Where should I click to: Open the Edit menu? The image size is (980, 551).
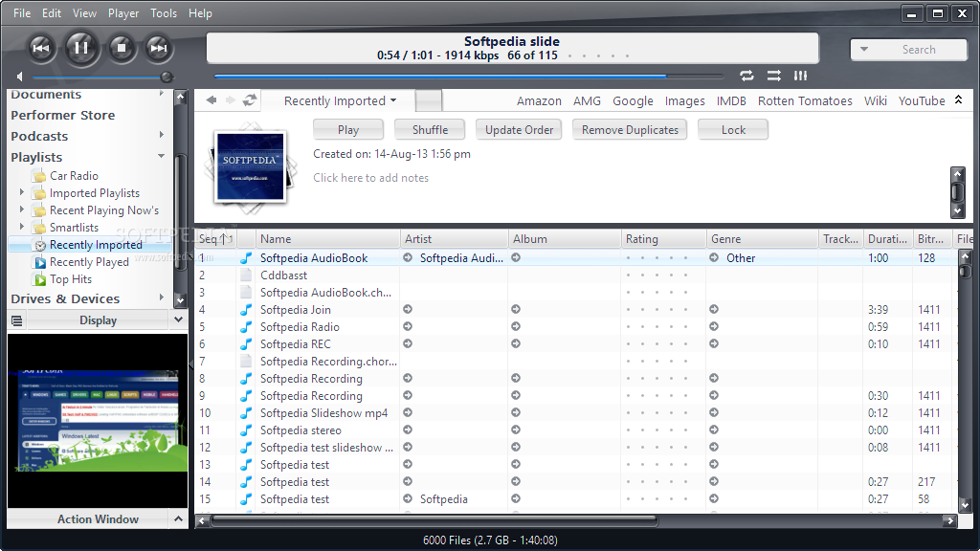point(52,13)
